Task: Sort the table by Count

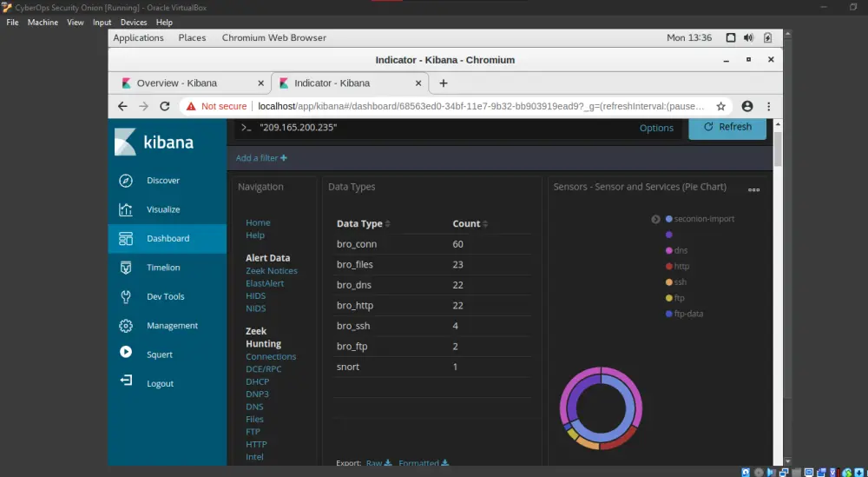Action: 470,224
